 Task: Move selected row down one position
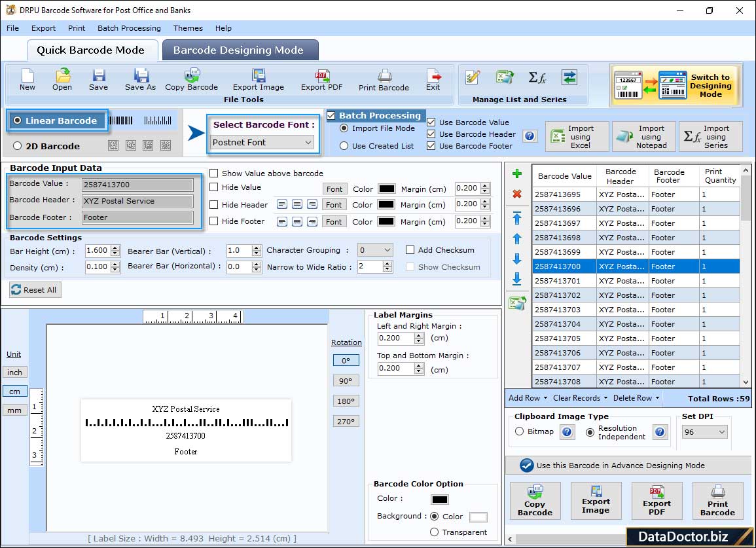tap(517, 259)
